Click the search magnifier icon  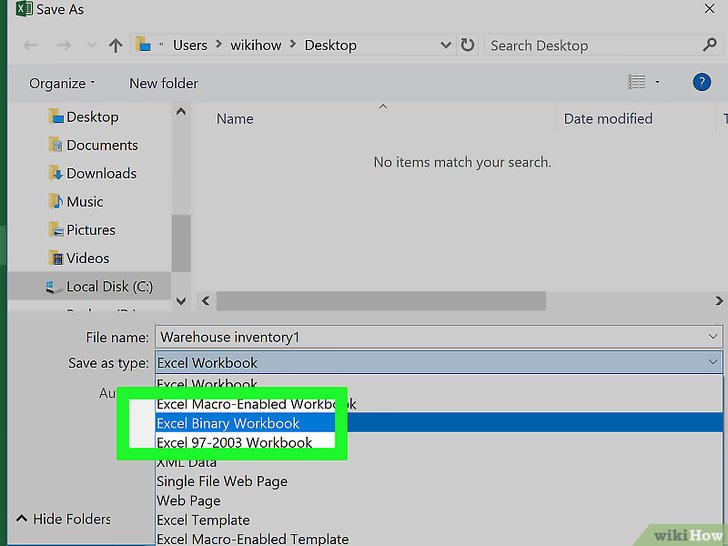pyautogui.click(x=709, y=45)
